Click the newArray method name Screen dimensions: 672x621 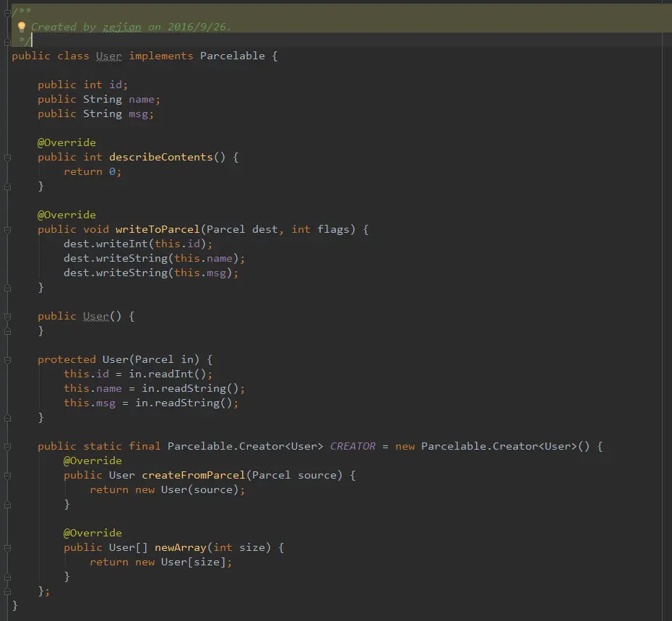point(181,548)
